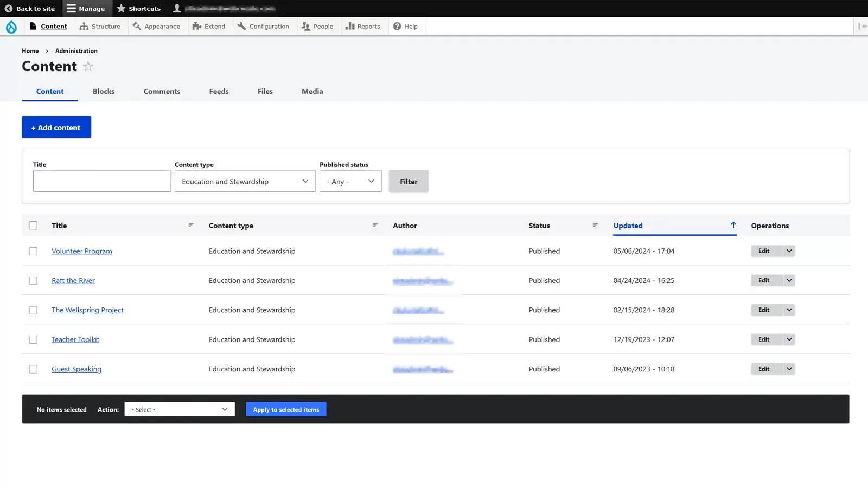Sort by Updated using the arrow icon
This screenshot has height=488, width=868.
(733, 226)
